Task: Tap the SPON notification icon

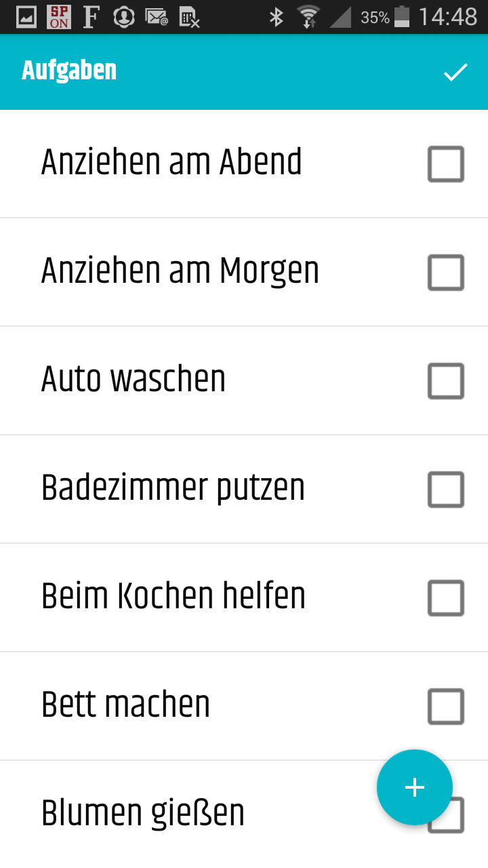Action: tap(59, 17)
